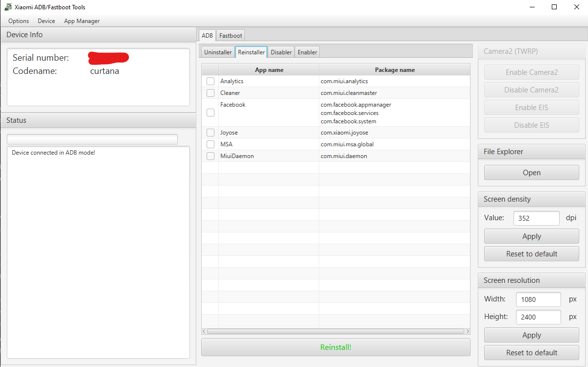Viewport: 588px width, 367px height.
Task: Show the Enabler tab
Action: 307,52
